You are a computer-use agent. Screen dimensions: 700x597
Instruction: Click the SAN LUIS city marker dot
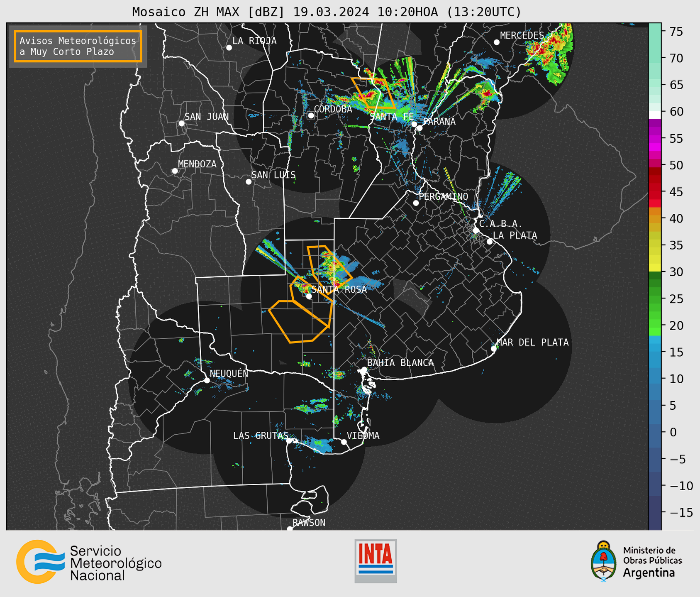[249, 182]
